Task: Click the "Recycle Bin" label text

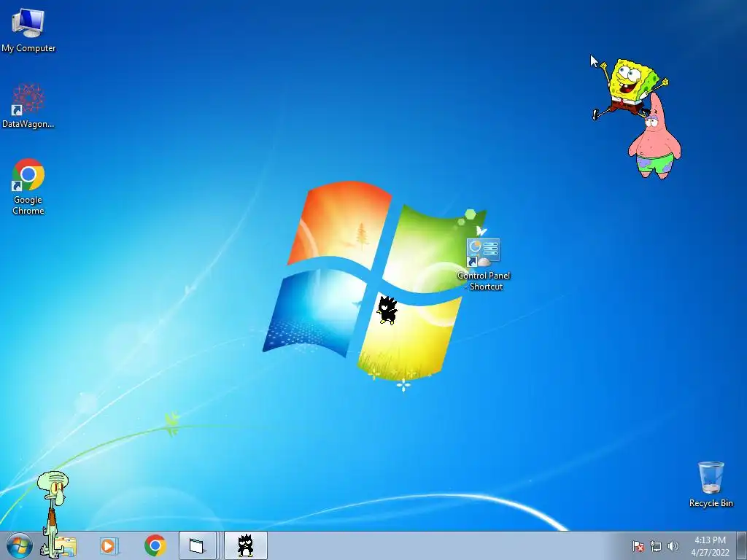Action: pos(711,503)
